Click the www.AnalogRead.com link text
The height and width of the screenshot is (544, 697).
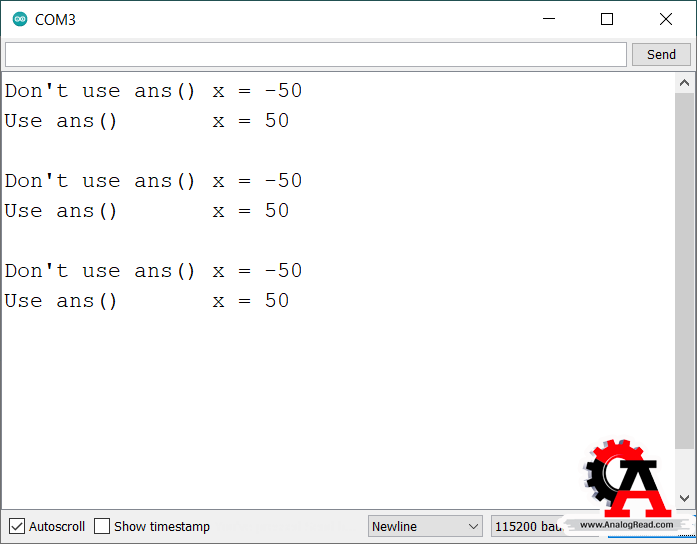(x=626, y=525)
